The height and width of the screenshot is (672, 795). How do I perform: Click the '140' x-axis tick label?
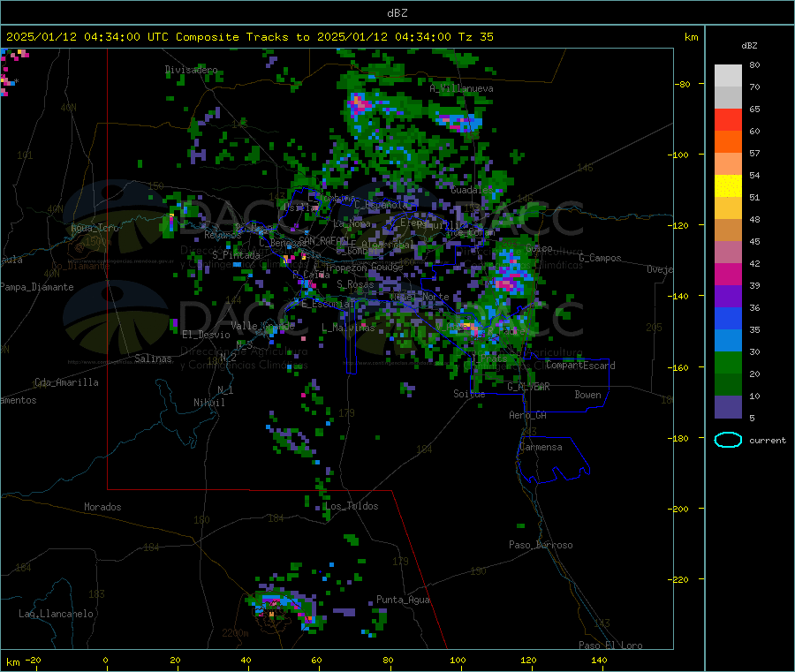(599, 660)
